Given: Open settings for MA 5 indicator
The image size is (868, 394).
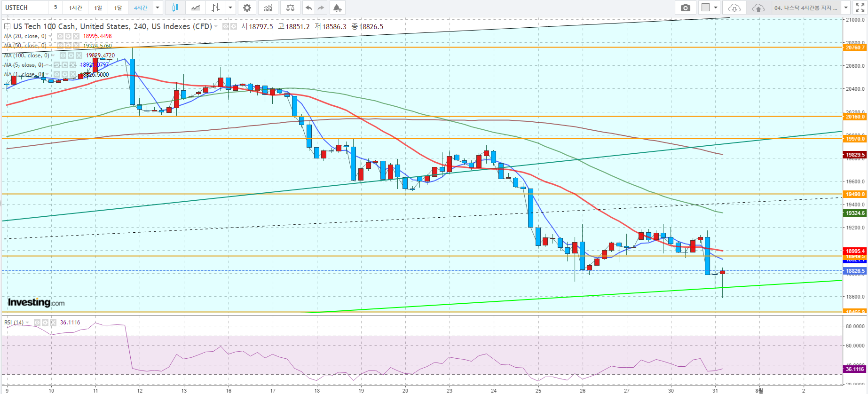Looking at the screenshot, I should [x=65, y=65].
